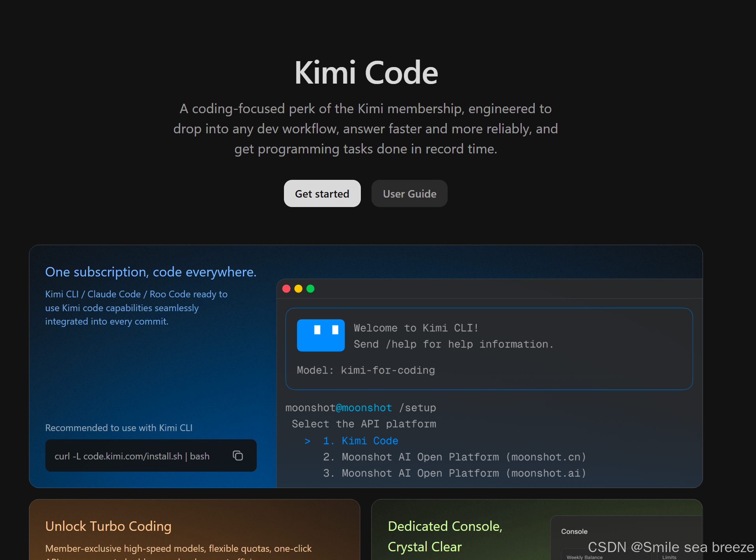The width and height of the screenshot is (756, 560).
Task: Click 'Recommended to use with Kimi CLI' label
Action: 119,428
